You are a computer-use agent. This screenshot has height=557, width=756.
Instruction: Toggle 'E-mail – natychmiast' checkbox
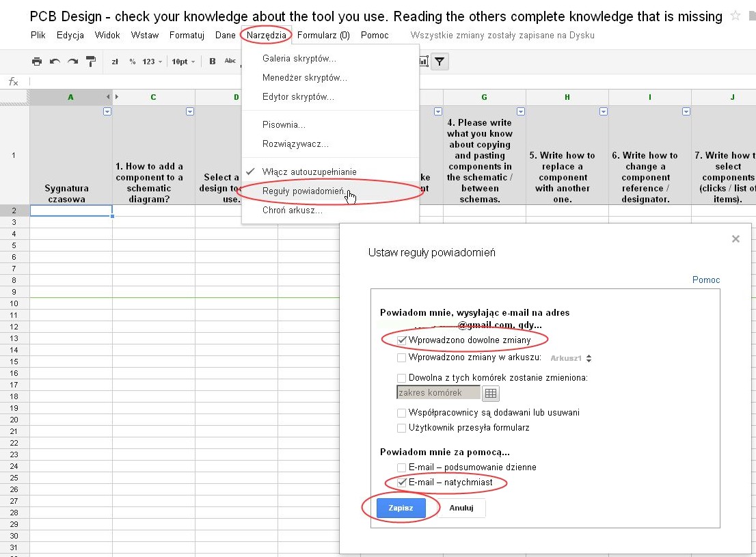401,483
